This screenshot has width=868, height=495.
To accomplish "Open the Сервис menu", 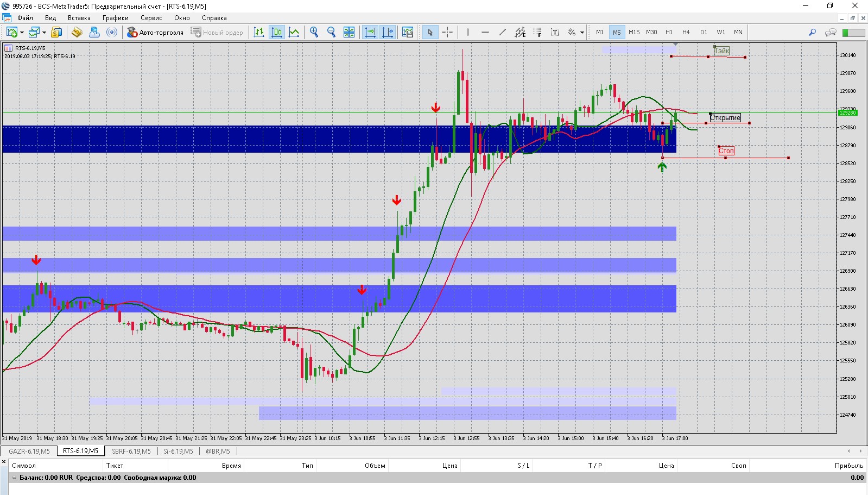I will point(151,18).
